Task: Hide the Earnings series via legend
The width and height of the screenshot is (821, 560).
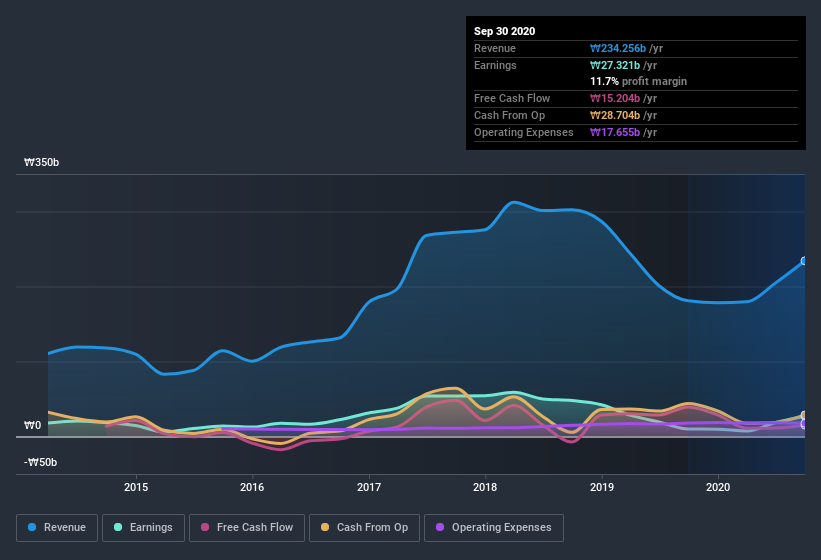Action: pyautogui.click(x=143, y=527)
